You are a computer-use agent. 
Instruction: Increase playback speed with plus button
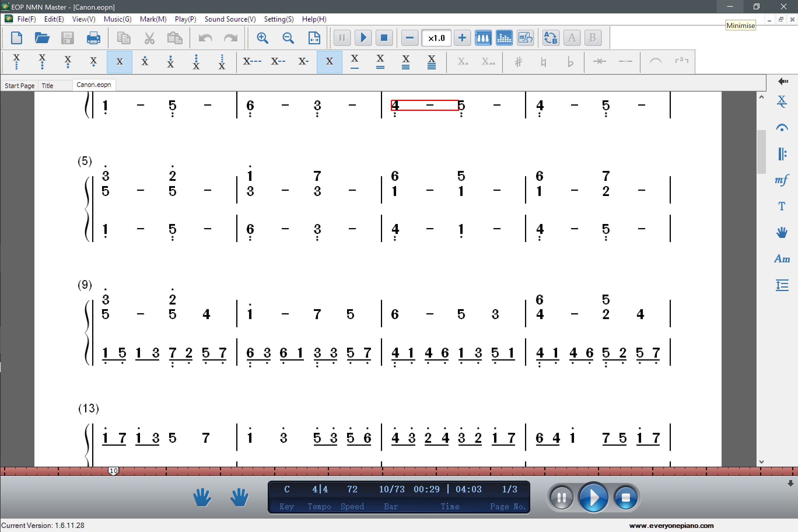462,38
